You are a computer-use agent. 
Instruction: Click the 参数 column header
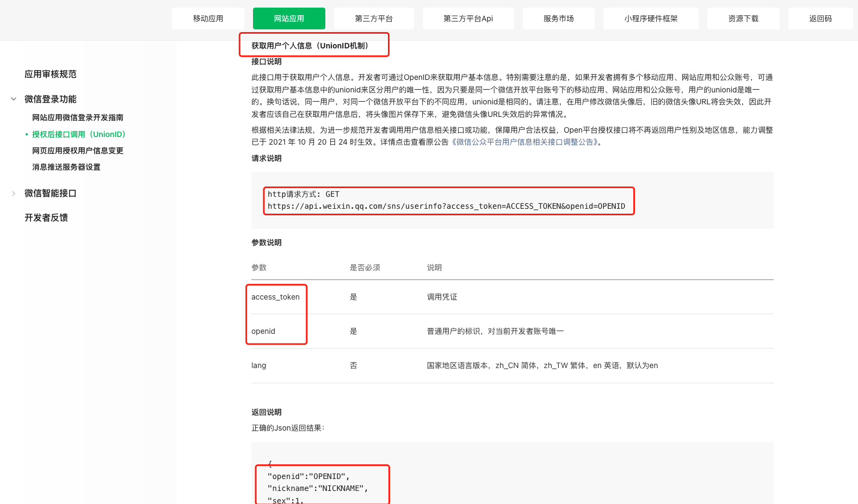[x=259, y=267]
